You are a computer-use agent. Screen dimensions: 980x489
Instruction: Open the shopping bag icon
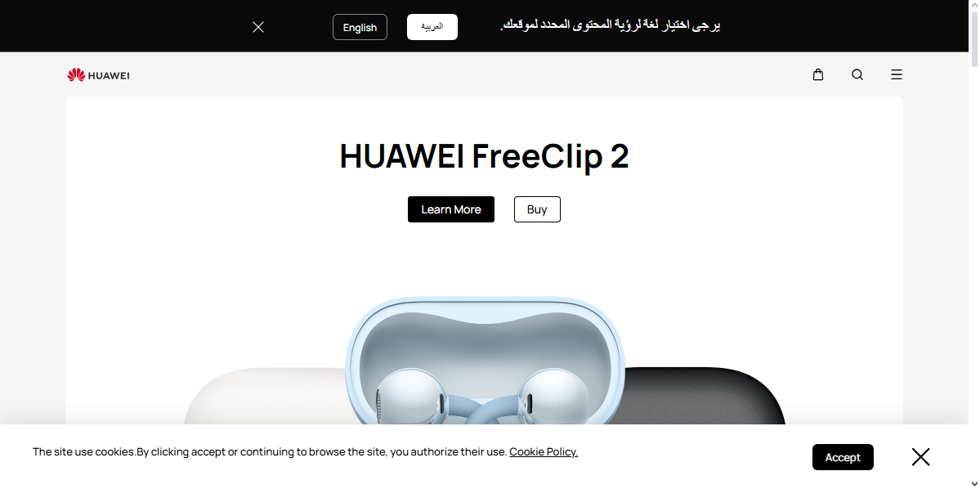click(x=817, y=74)
